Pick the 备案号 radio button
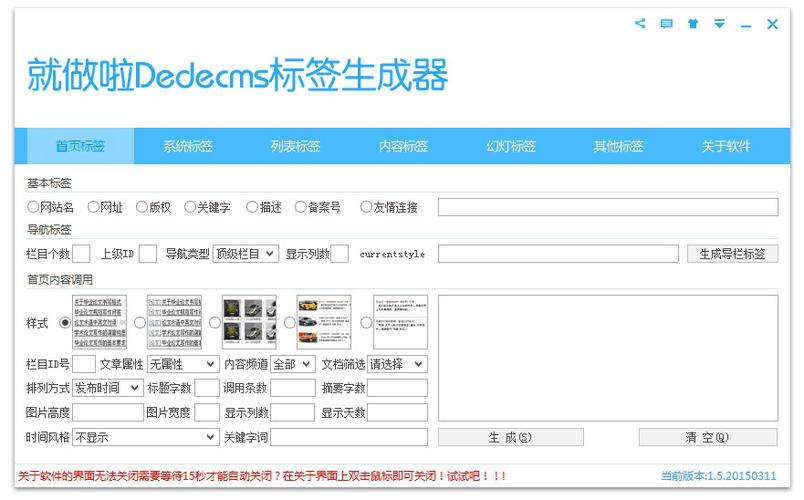 [x=301, y=207]
